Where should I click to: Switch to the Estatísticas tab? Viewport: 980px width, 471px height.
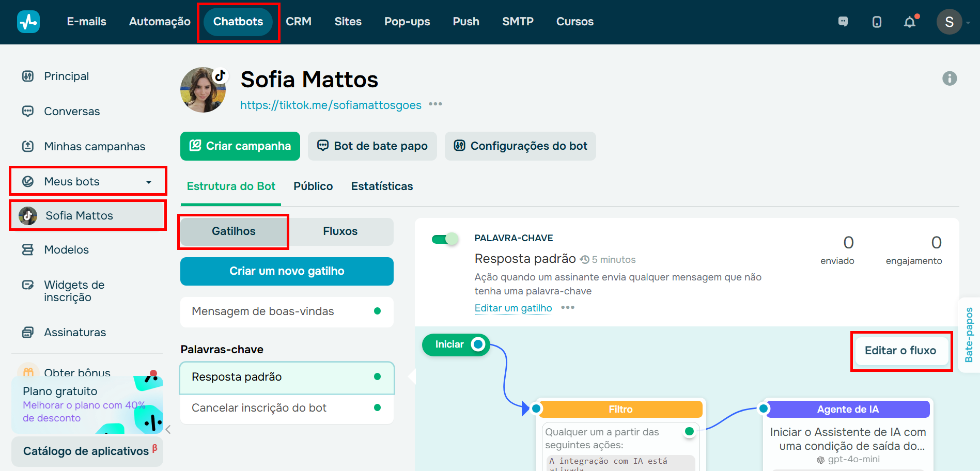click(382, 186)
